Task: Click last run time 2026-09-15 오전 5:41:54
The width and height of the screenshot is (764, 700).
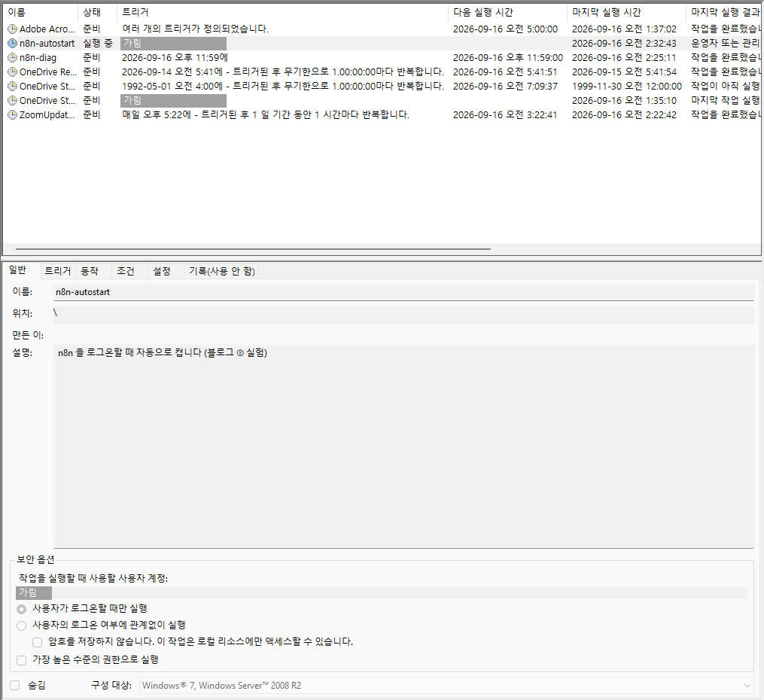Action: click(x=624, y=72)
